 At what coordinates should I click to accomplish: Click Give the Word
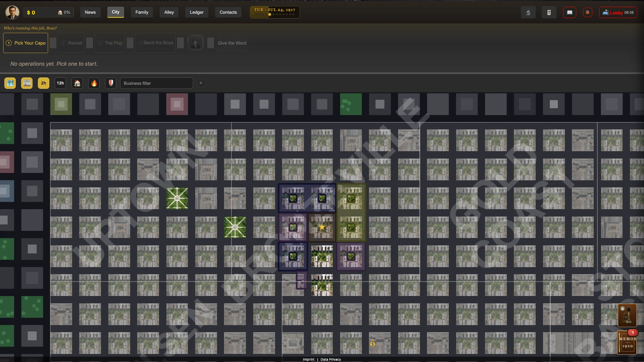pos(232,43)
